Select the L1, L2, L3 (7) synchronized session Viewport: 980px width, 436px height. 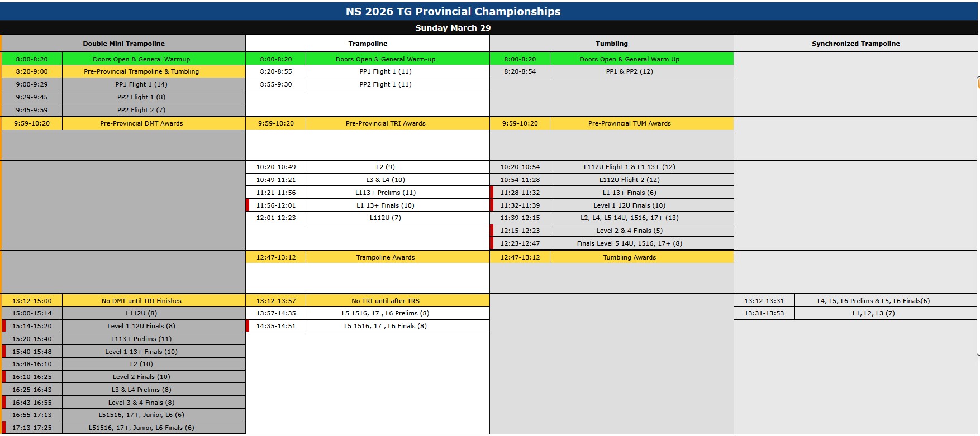pyautogui.click(x=873, y=313)
